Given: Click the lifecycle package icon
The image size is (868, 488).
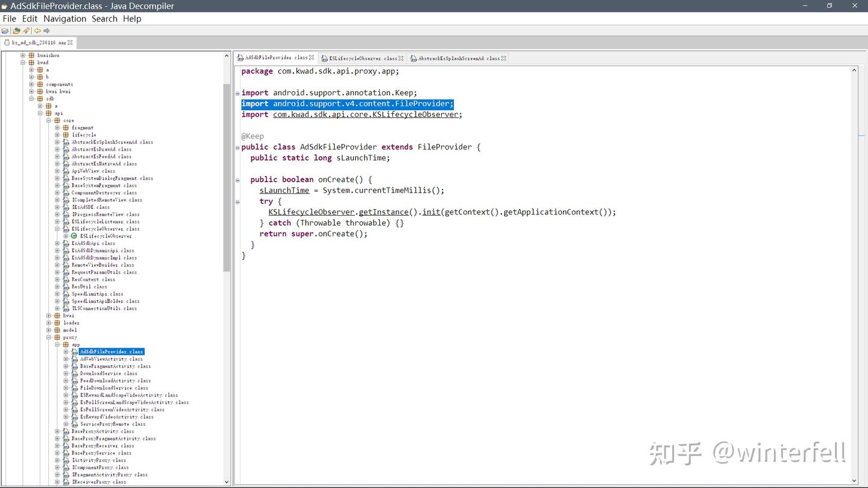Looking at the screenshot, I should (x=66, y=135).
